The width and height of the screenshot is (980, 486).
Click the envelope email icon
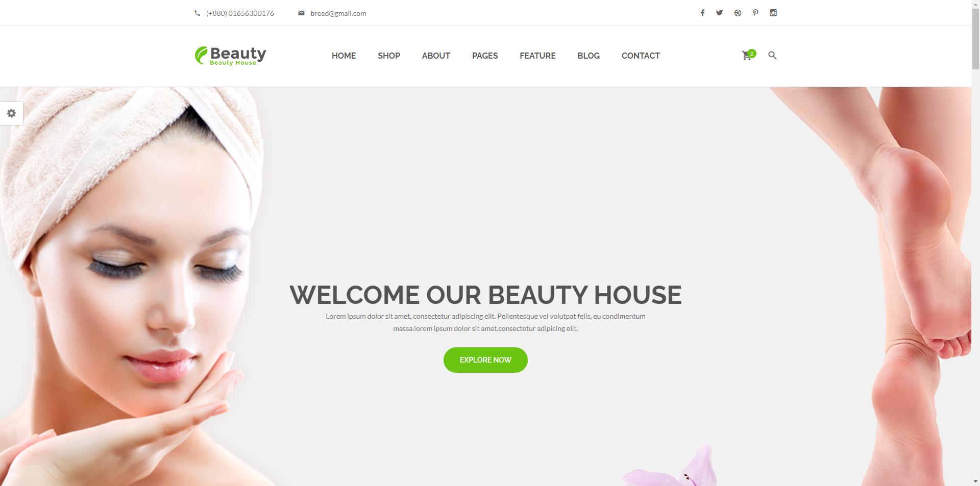pos(301,13)
